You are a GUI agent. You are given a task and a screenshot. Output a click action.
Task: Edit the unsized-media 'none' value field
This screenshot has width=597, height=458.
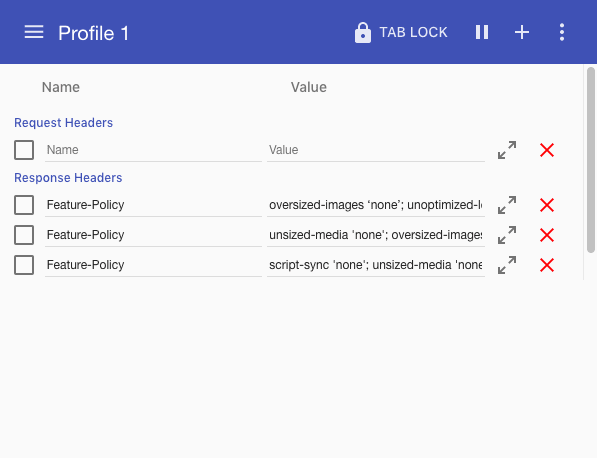coord(376,235)
